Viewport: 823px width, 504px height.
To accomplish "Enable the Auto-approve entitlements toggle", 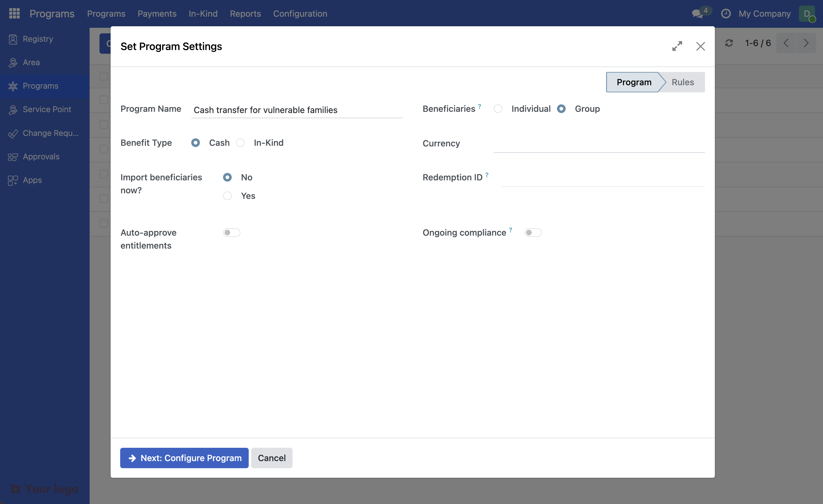I will pyautogui.click(x=231, y=233).
